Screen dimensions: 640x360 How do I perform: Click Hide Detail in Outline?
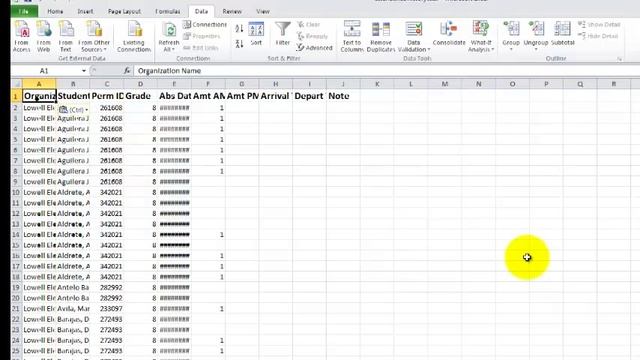(x=598, y=36)
